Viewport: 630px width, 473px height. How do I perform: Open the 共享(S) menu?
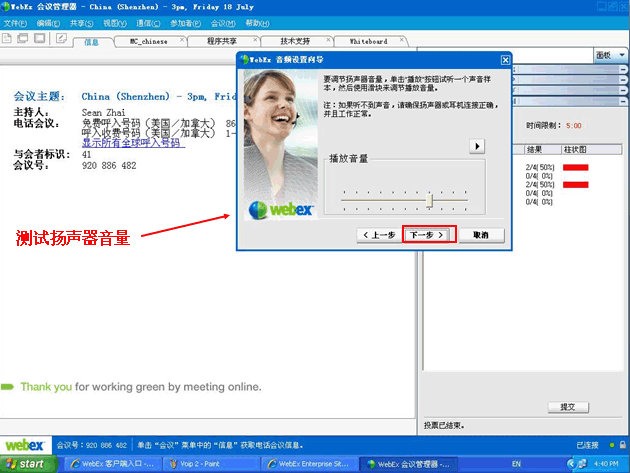(82, 23)
